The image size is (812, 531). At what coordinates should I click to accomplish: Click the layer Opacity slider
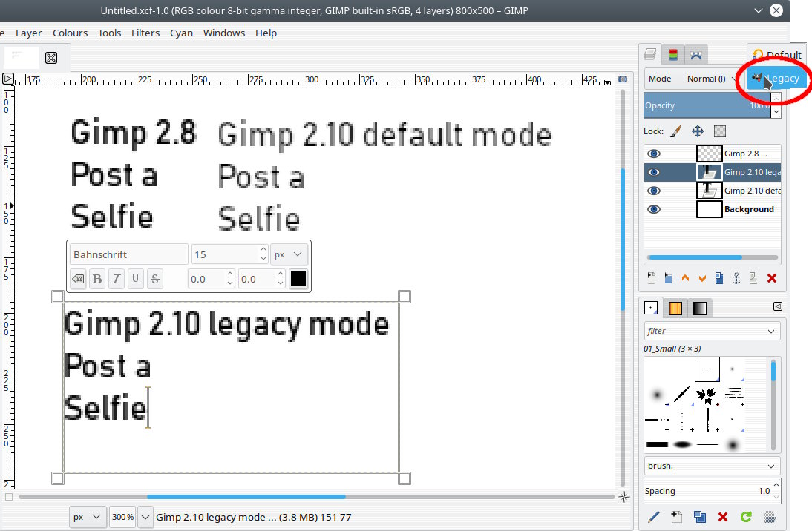707,105
